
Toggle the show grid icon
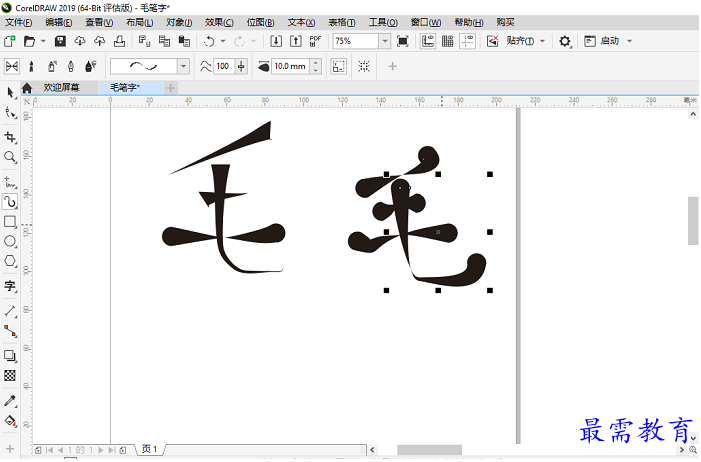coord(448,41)
